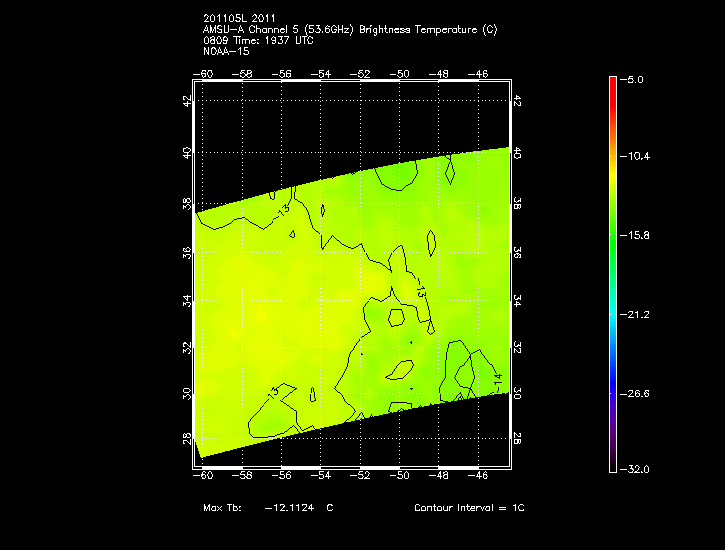
Task: Click the blue section of the color bar
Action: point(612,380)
